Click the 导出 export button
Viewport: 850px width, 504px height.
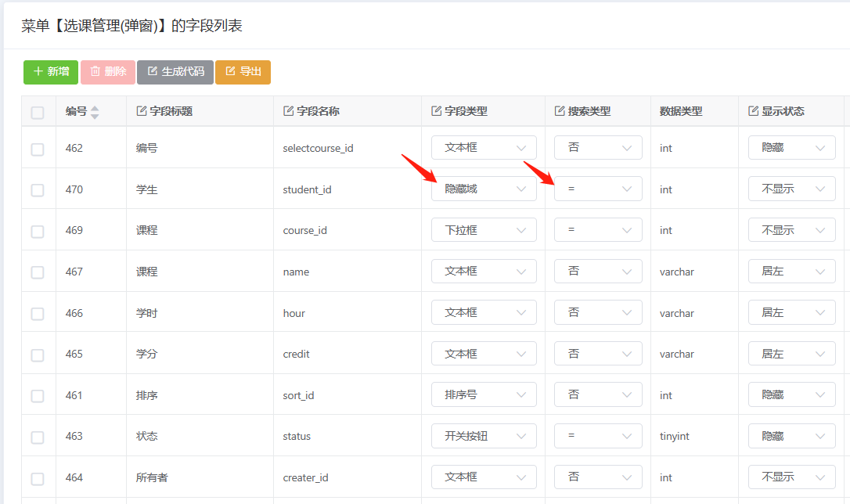tap(243, 72)
